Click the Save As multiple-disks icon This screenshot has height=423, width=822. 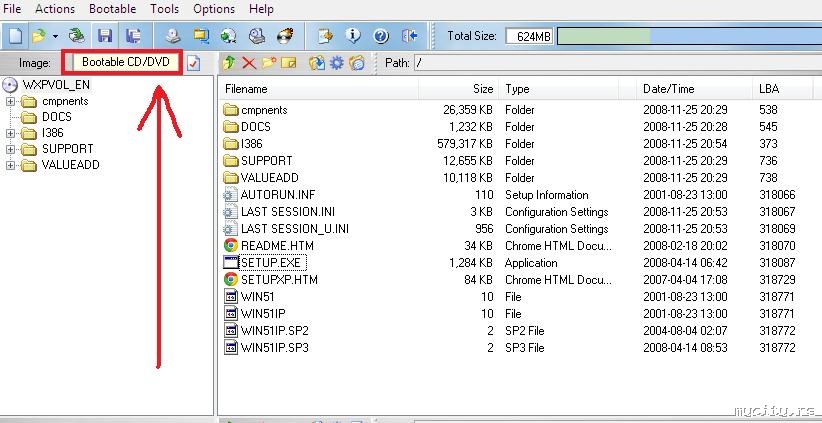pos(133,36)
